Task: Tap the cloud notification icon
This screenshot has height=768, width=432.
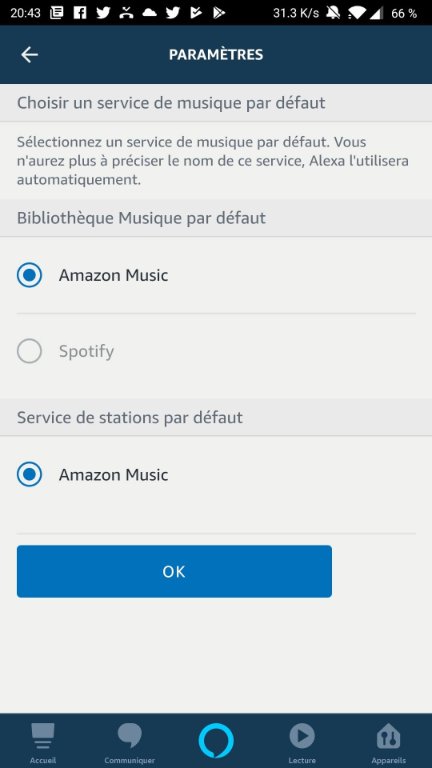Action: click(149, 13)
